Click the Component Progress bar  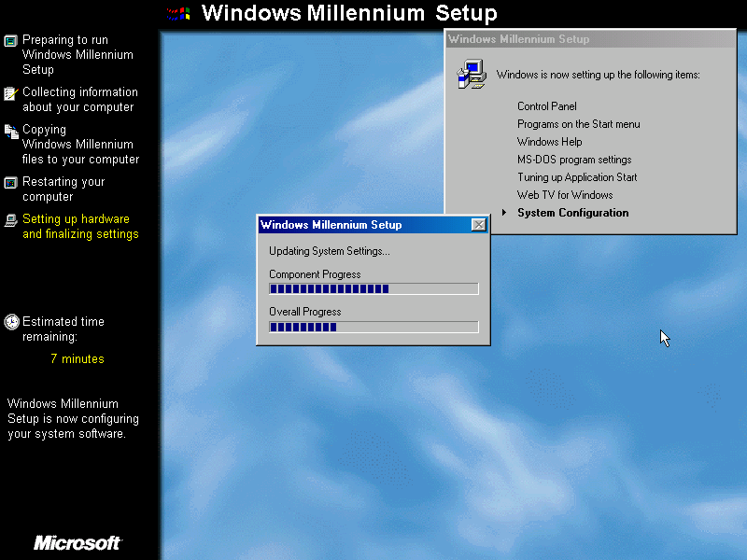(x=373, y=288)
